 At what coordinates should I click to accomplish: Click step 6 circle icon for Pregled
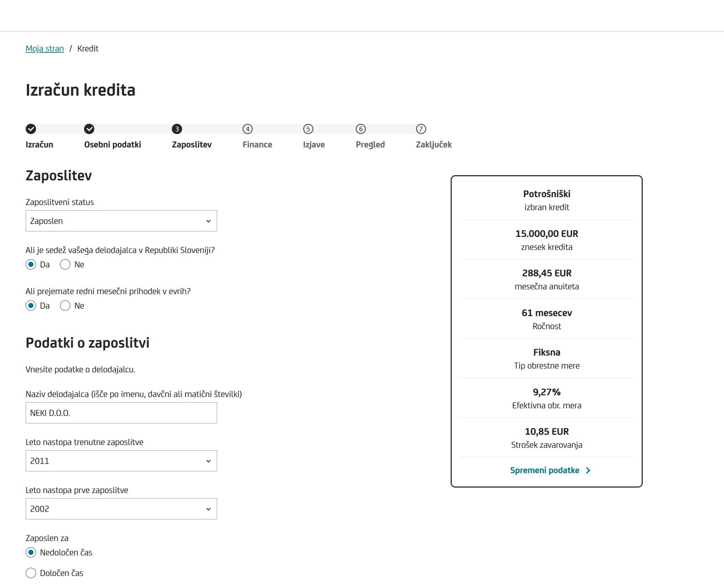click(x=361, y=129)
